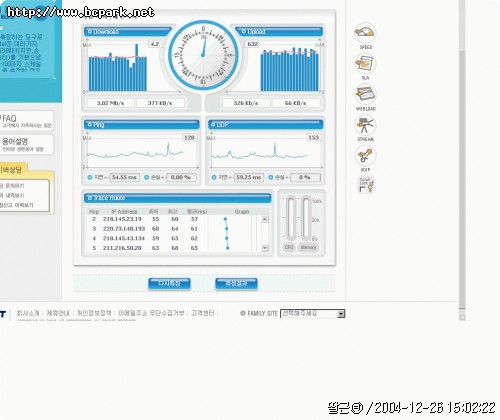Click the Download panel header

click(128, 32)
